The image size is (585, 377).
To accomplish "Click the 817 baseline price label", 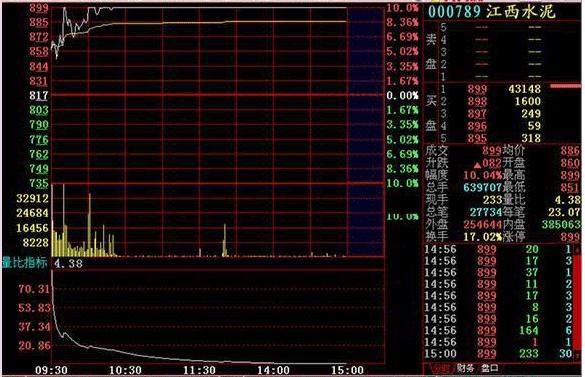I will point(39,96).
